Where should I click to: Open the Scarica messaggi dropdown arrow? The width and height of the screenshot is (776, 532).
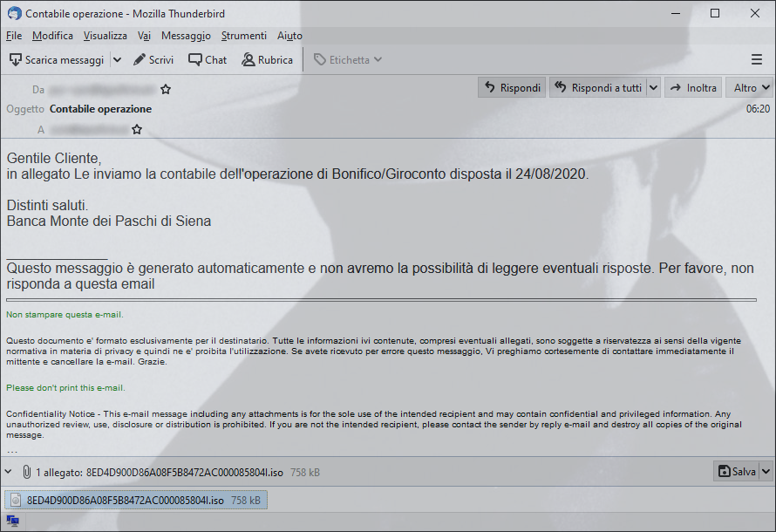118,60
